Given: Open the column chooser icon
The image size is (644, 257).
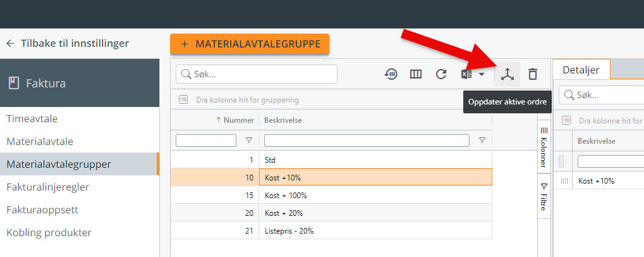Looking at the screenshot, I should tap(416, 74).
